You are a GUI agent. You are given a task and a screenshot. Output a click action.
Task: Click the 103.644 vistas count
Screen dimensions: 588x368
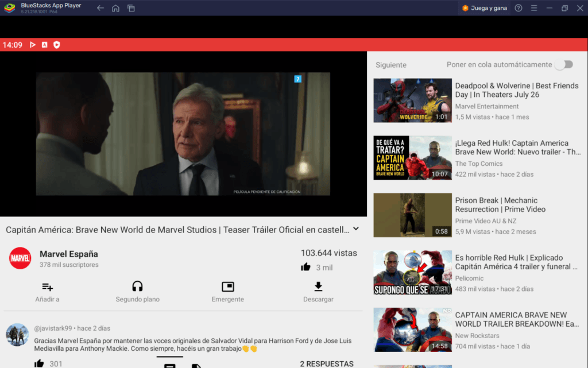point(328,253)
